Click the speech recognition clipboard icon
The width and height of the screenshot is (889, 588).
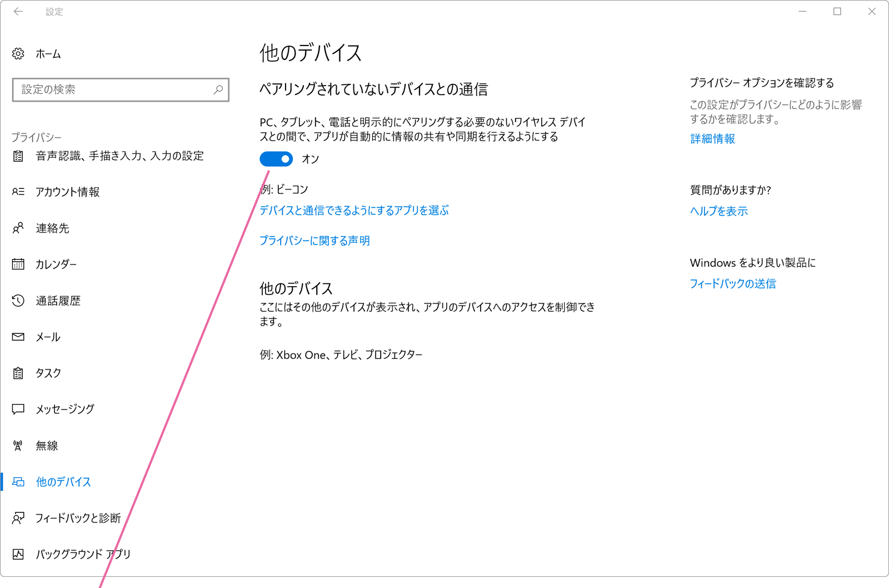18,156
